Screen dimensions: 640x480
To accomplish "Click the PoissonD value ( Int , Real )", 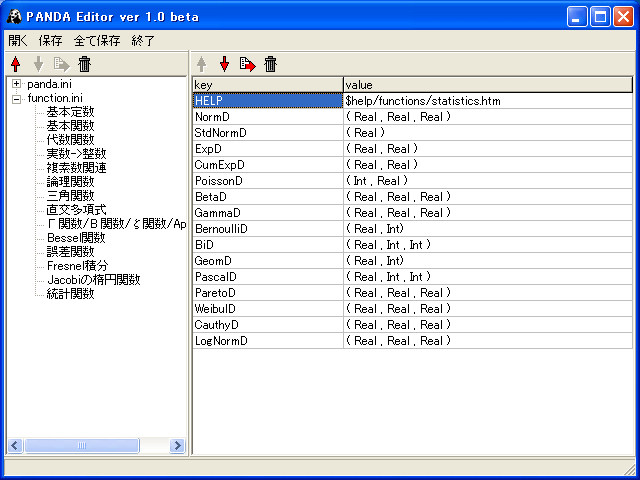I will point(488,181).
